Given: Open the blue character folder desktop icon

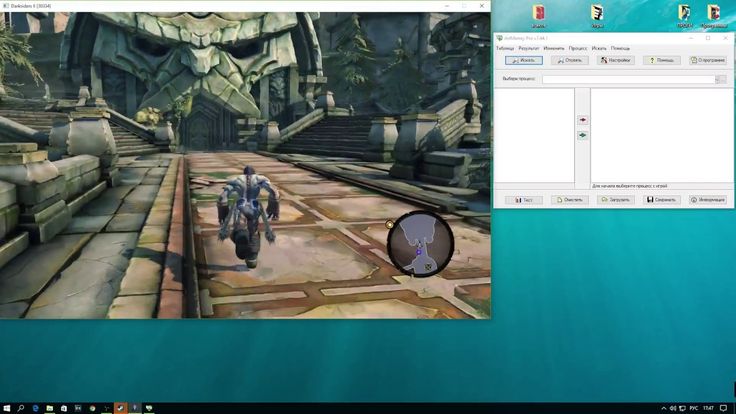Looking at the screenshot, I should [684, 13].
